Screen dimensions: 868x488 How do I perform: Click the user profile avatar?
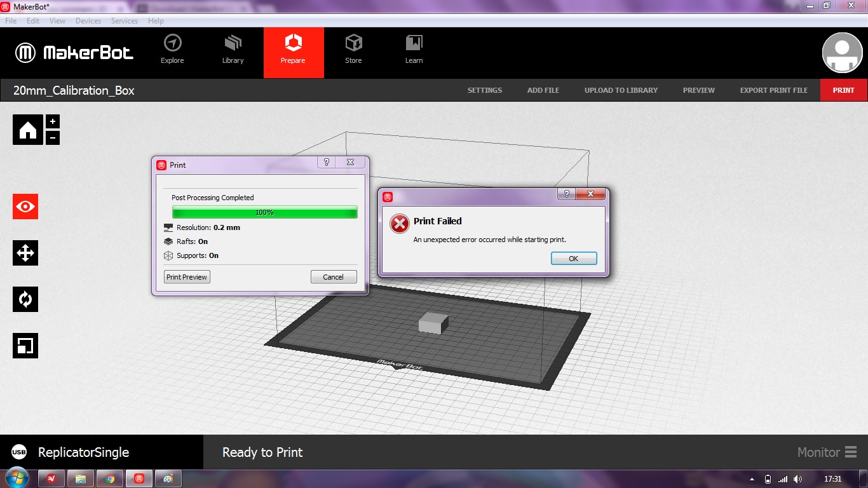point(842,53)
